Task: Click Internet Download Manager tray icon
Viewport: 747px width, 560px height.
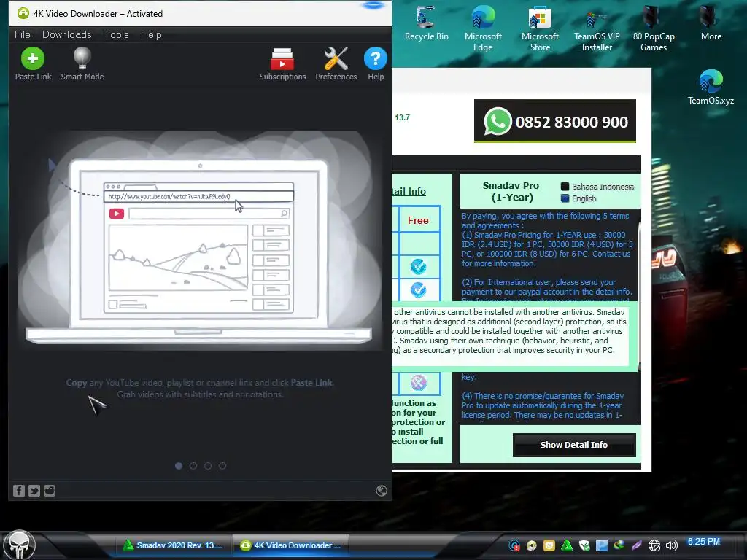Action: (x=619, y=545)
